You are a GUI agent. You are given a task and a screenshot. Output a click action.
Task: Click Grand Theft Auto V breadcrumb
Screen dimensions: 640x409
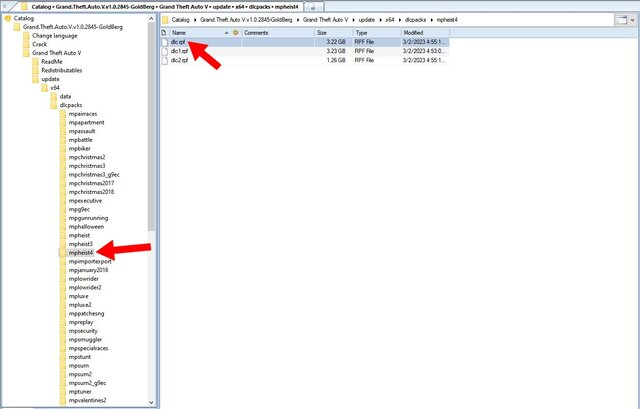325,20
